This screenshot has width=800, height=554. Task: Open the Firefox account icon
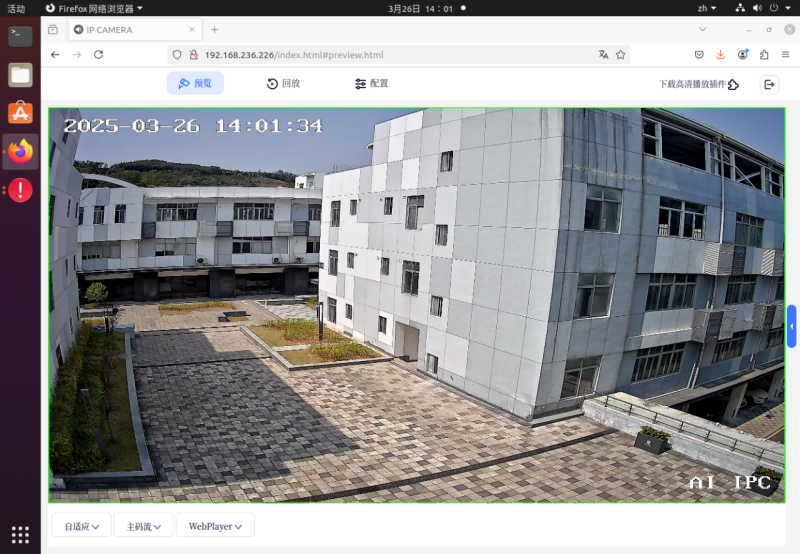pos(743,55)
